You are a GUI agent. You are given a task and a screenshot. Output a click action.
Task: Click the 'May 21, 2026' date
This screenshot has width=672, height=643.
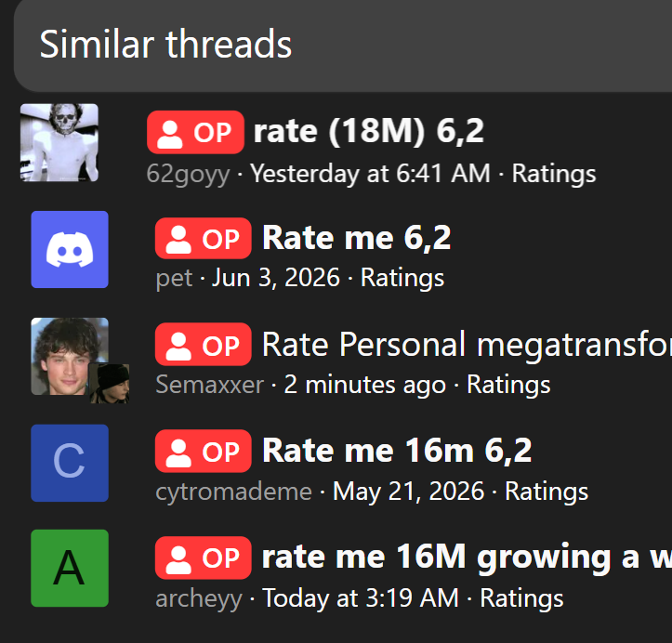click(x=408, y=492)
